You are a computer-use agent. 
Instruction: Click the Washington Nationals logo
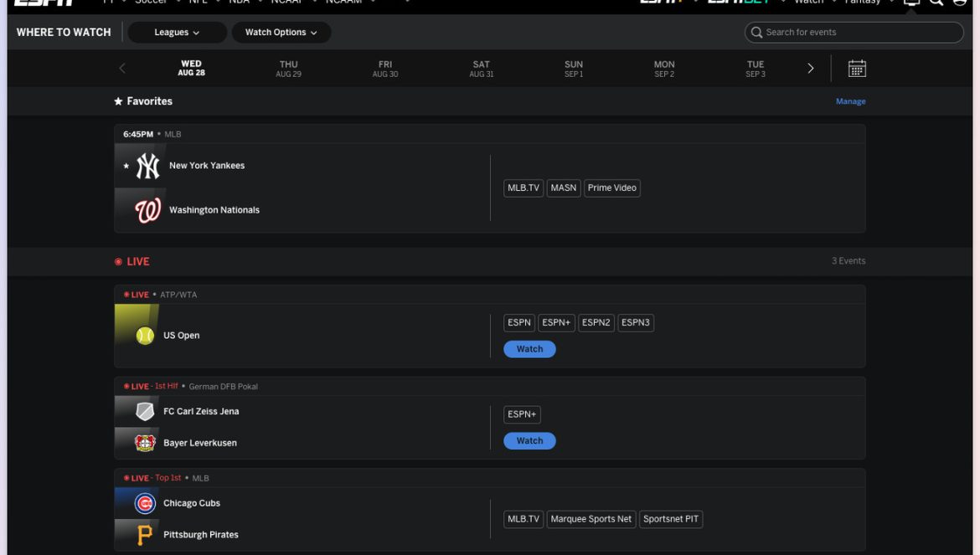tap(147, 210)
